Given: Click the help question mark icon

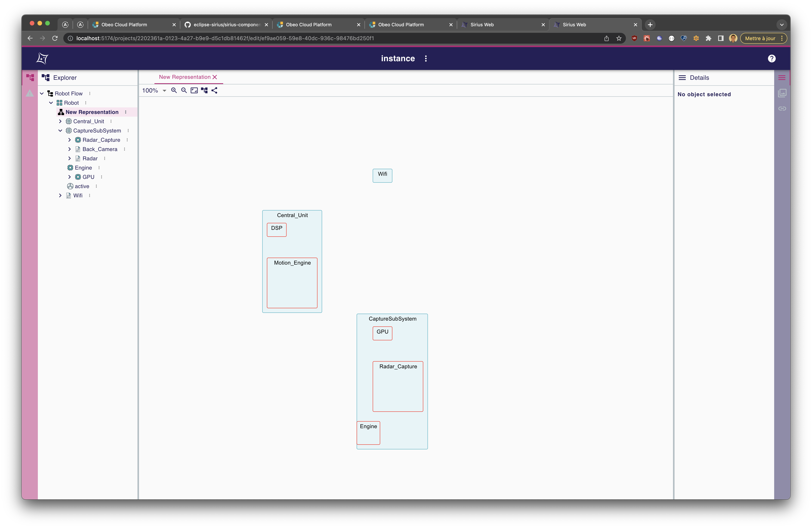Looking at the screenshot, I should pos(771,59).
